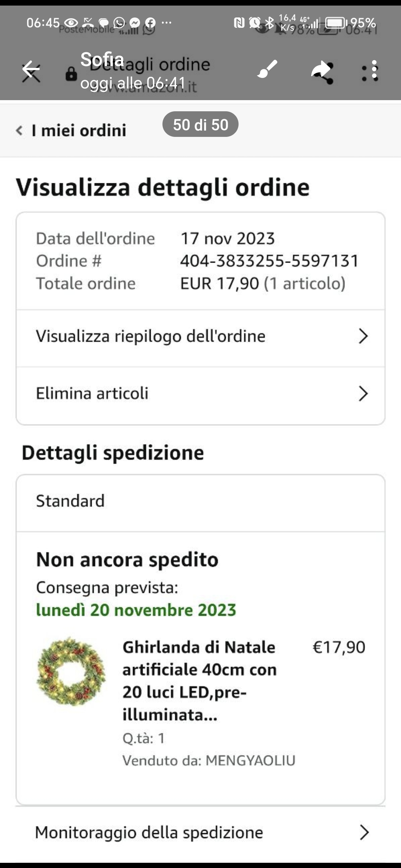The height and width of the screenshot is (868, 401).
Task: Tap the Bluetooth status icon
Action: [x=270, y=23]
